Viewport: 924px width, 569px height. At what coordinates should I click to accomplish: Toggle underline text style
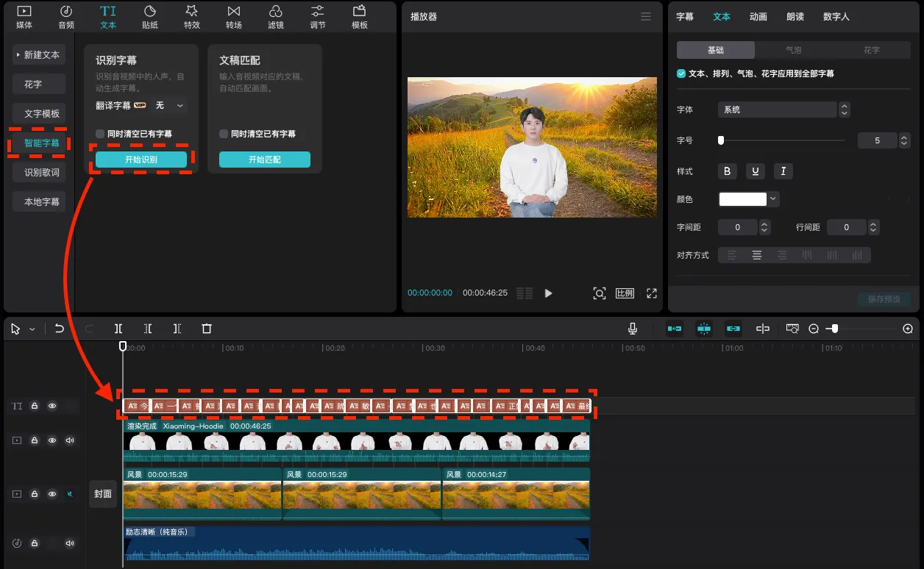(x=755, y=171)
